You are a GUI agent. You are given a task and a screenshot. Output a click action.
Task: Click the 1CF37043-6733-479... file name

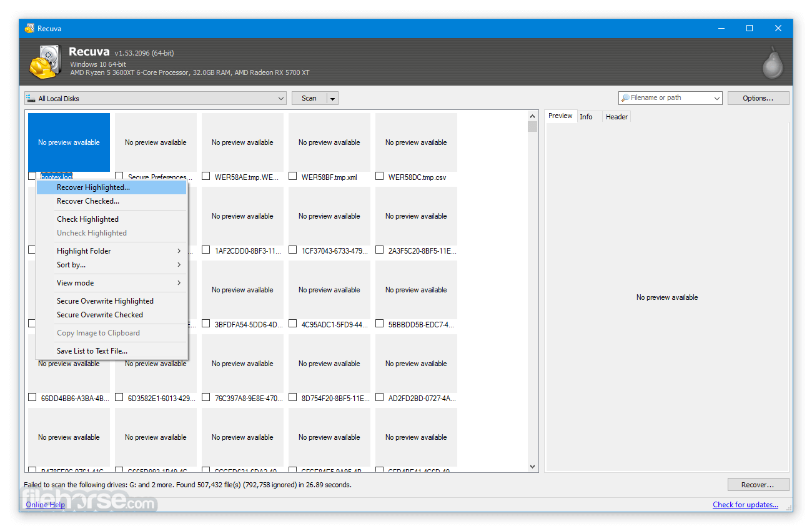[335, 251]
